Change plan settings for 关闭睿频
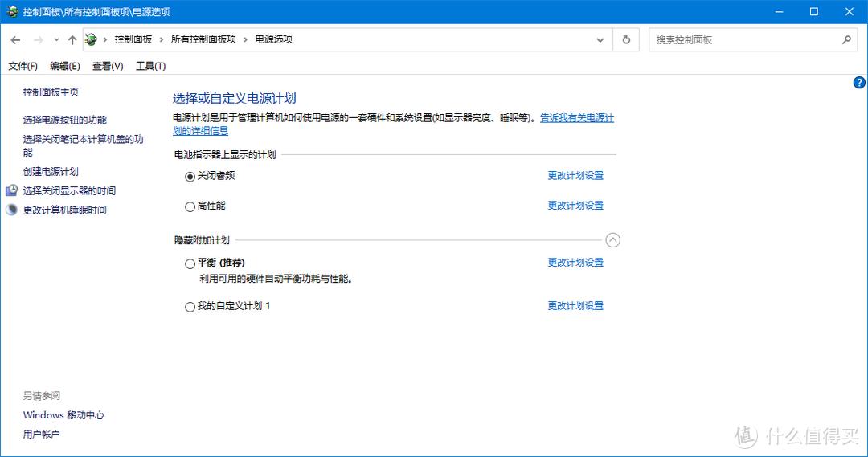868x457 pixels. tap(575, 175)
